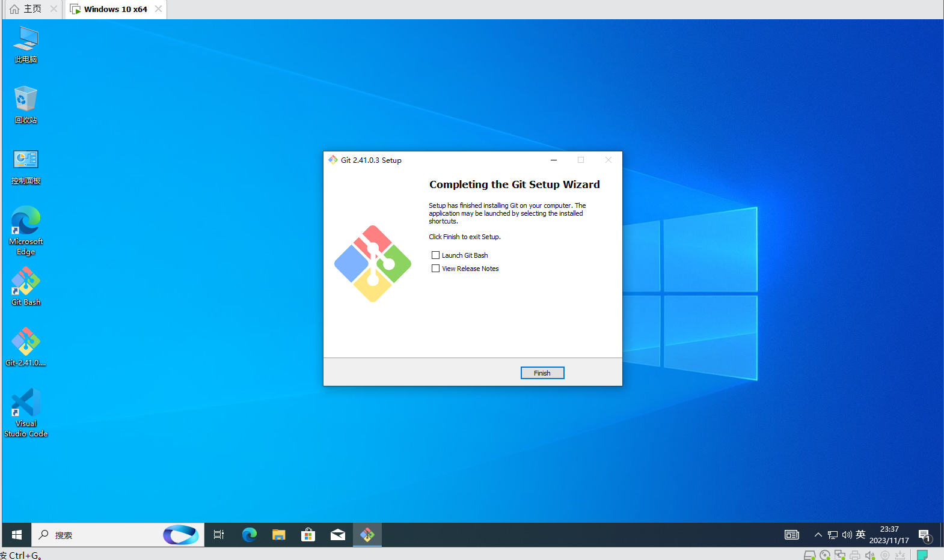Click the VM CD/DVD drive status icon
The width and height of the screenshot is (944, 560).
pos(825,555)
